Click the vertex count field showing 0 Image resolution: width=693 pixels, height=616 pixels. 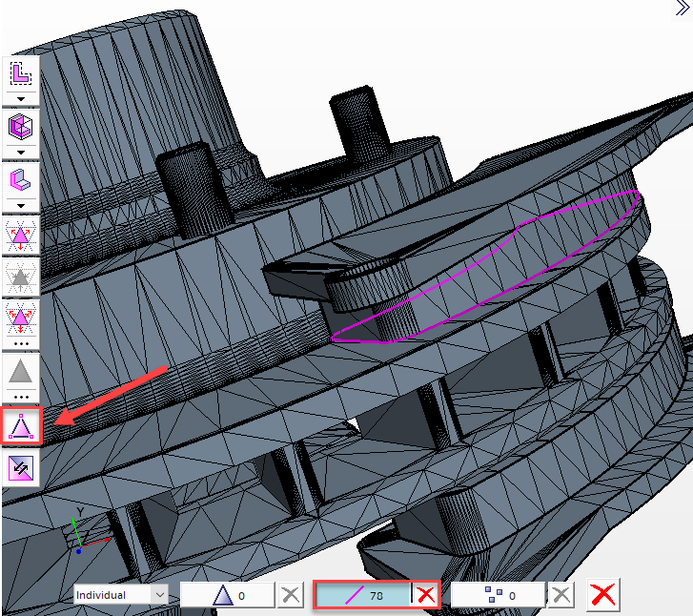pyautogui.click(x=499, y=595)
